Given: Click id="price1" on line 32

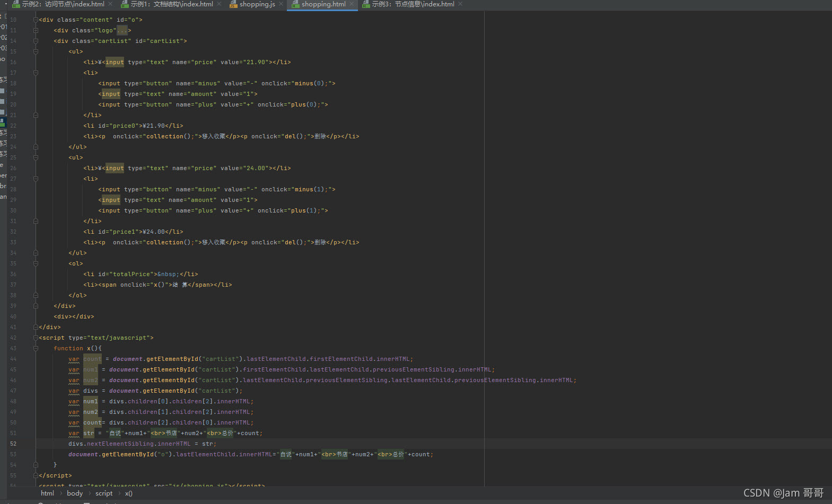Looking at the screenshot, I should click(118, 232).
